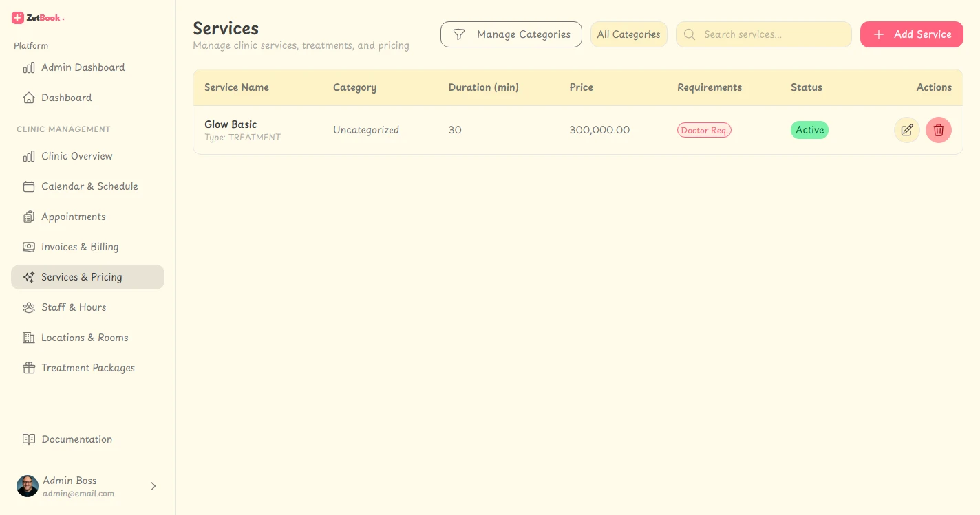Screen dimensions: 980x515
Task: Click the Price column header
Action: (582, 87)
